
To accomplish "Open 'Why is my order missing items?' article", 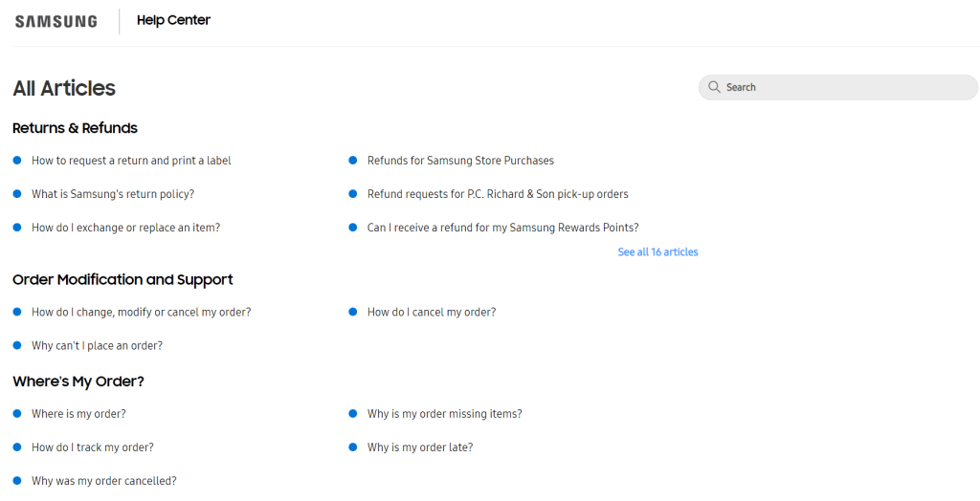I will pos(444,414).
